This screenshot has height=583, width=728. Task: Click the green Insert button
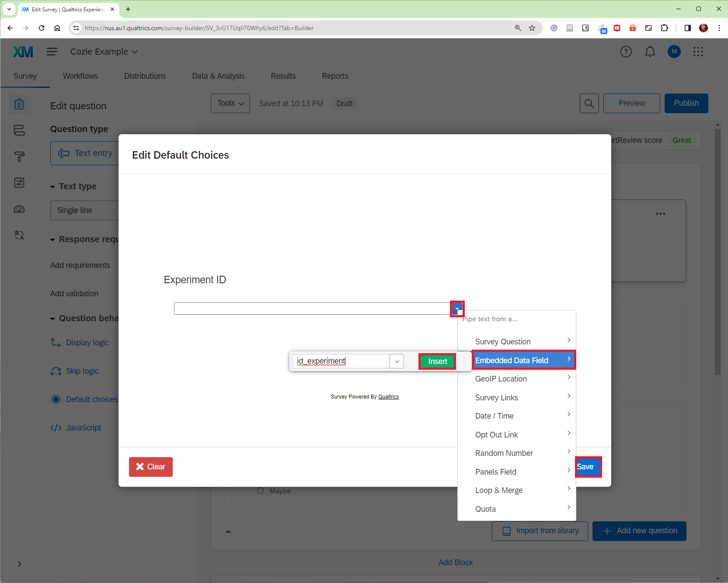coord(437,361)
